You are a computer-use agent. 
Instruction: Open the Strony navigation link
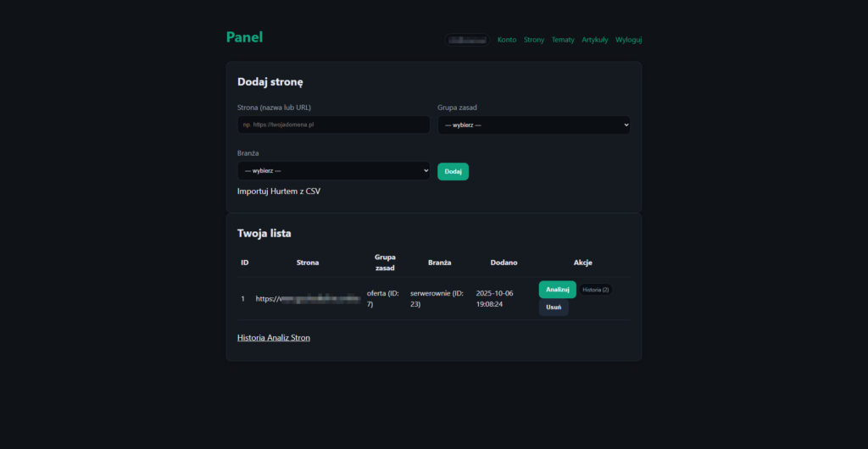534,40
